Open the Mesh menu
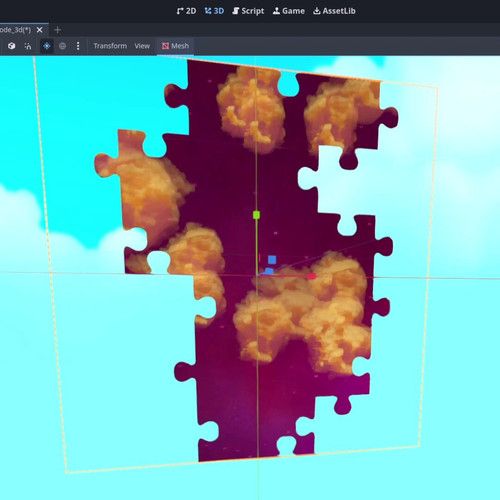Viewport: 500px width, 500px height. pyautogui.click(x=175, y=46)
